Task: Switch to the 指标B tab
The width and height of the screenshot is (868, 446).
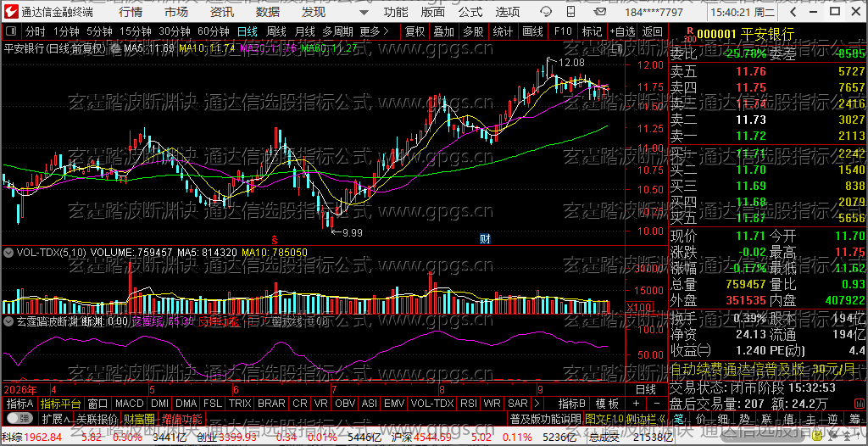Action: click(x=572, y=404)
